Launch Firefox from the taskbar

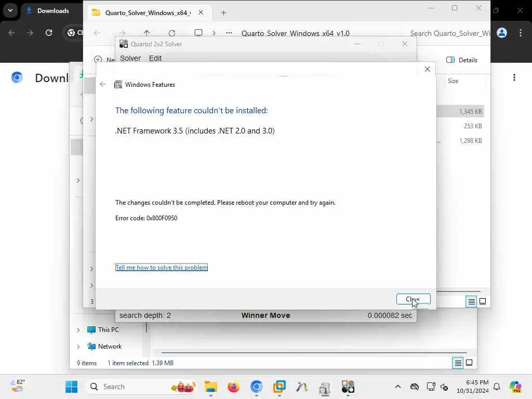[233, 387]
